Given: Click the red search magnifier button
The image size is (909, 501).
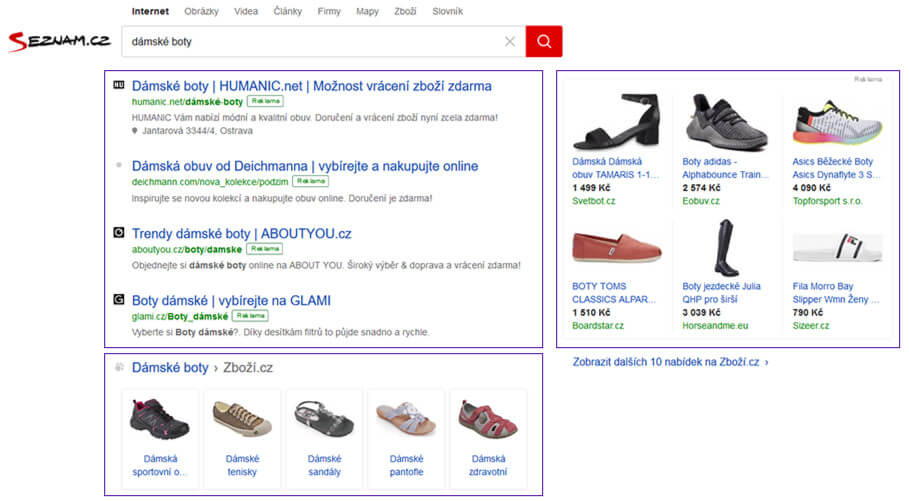Looking at the screenshot, I should [x=544, y=41].
